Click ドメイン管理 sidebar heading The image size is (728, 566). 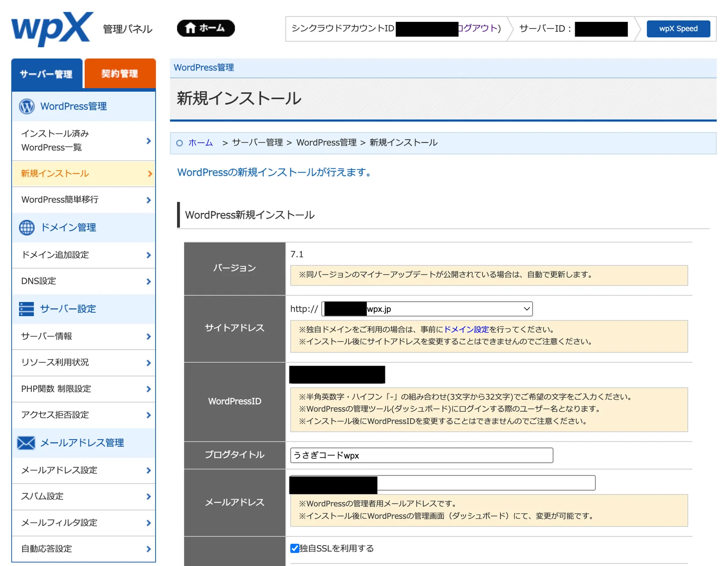84,227
